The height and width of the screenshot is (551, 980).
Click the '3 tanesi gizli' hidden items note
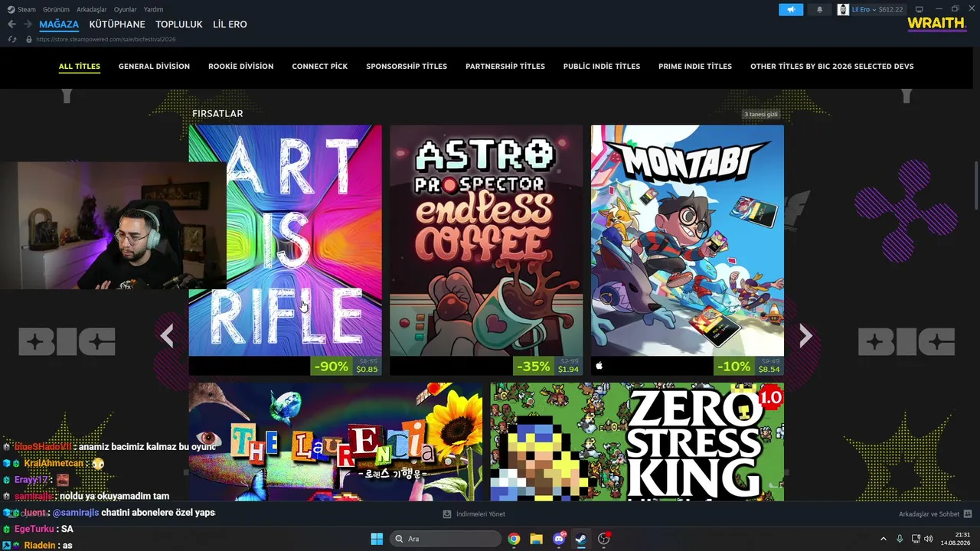(761, 114)
